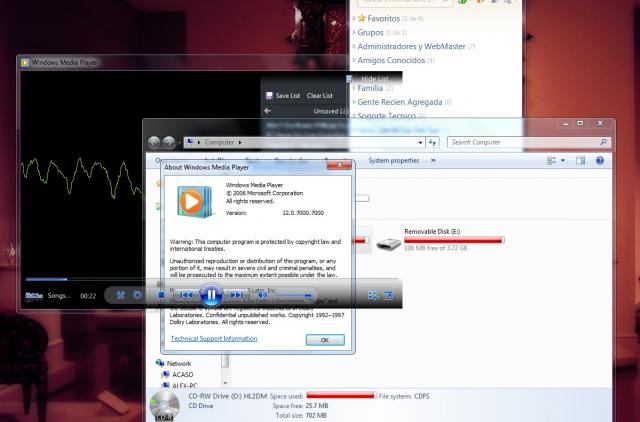Click OK in About Windows Media Player
640x422 pixels.
(x=325, y=340)
